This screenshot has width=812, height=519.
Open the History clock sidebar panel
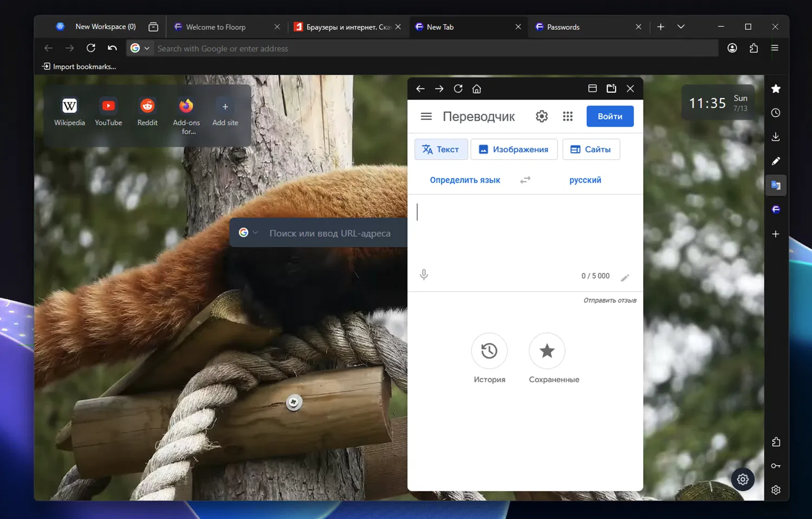click(x=776, y=113)
